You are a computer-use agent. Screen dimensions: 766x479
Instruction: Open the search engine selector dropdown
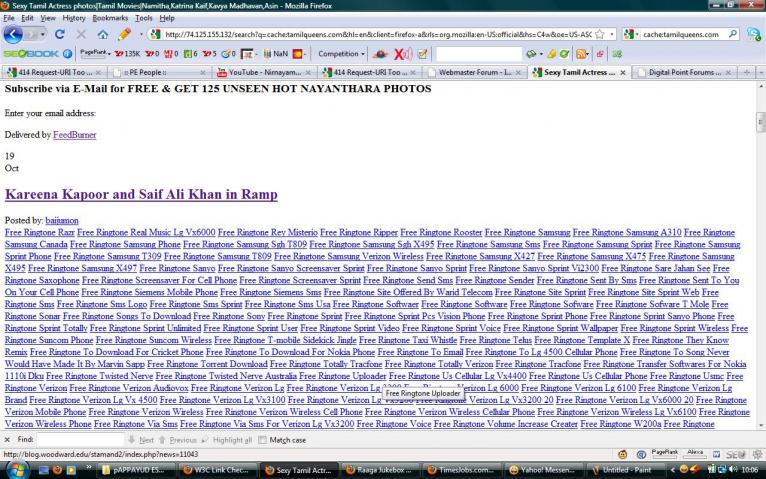point(637,34)
